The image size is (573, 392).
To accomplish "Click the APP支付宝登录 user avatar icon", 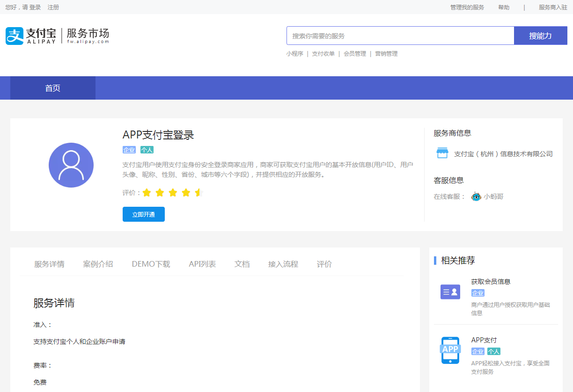I will tap(71, 165).
